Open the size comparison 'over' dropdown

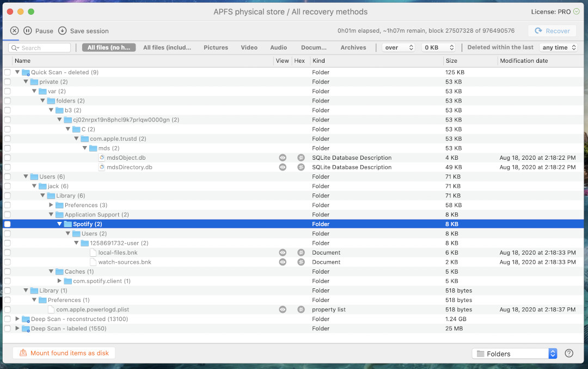(x=399, y=47)
